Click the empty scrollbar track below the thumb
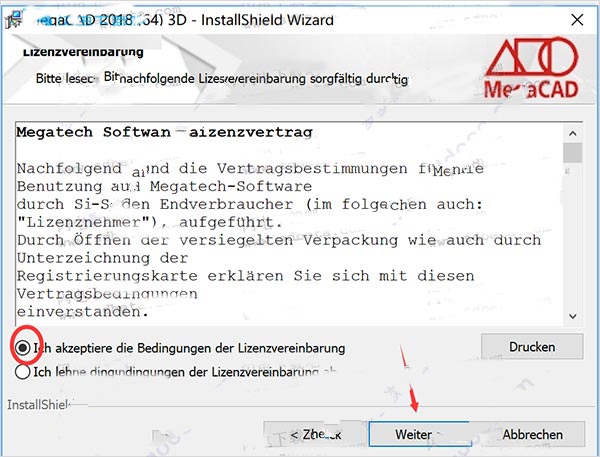The image size is (600, 457). 572,235
